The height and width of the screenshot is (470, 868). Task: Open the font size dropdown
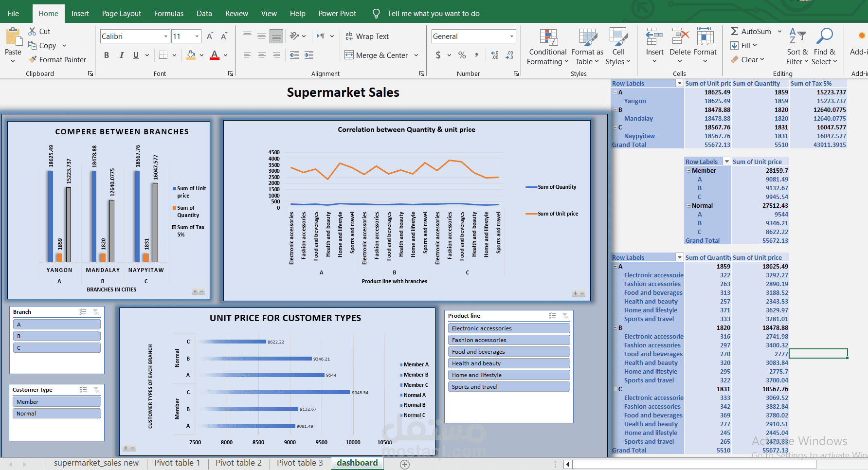point(197,36)
